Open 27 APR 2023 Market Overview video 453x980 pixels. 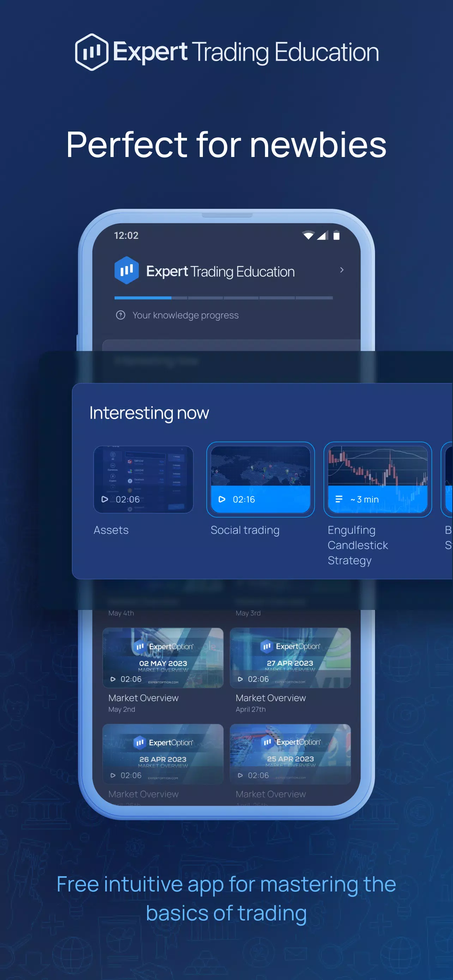tap(290, 658)
